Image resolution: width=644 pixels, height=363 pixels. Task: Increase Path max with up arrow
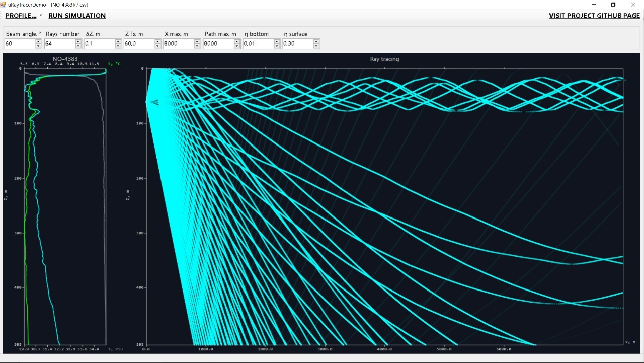tap(237, 42)
